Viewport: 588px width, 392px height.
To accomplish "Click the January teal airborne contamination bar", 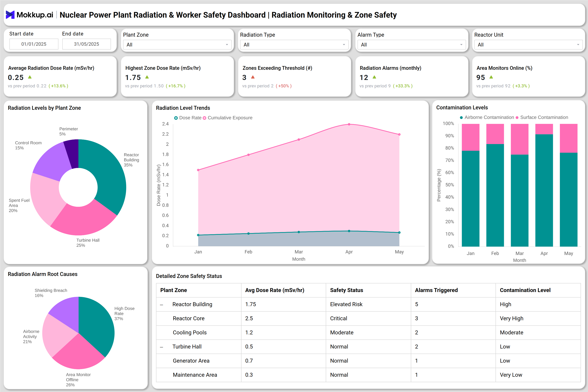I will [x=471, y=199].
